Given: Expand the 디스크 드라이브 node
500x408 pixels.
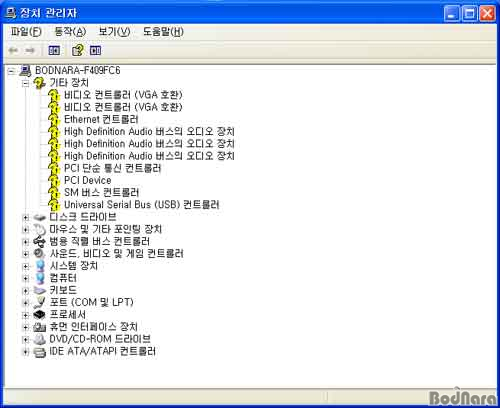Looking at the screenshot, I should (26, 217).
